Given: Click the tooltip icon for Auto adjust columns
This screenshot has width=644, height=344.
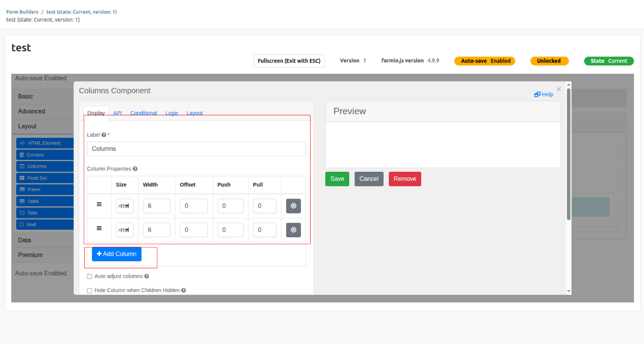Looking at the screenshot, I should (147, 276).
